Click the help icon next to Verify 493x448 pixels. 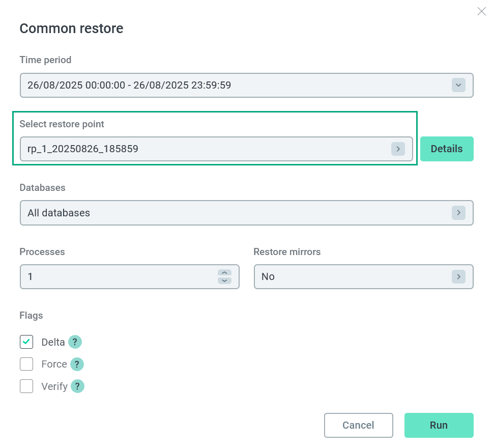click(77, 387)
